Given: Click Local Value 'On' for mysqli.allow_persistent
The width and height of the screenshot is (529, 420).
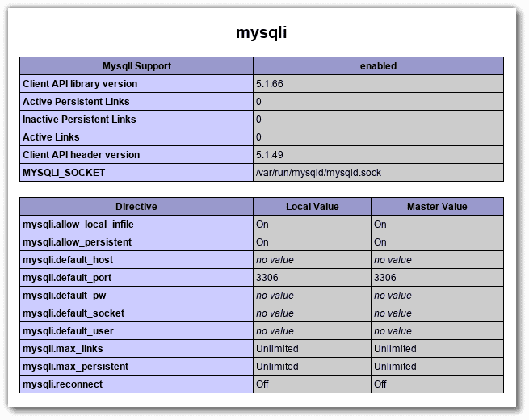Looking at the screenshot, I should pyautogui.click(x=262, y=242).
